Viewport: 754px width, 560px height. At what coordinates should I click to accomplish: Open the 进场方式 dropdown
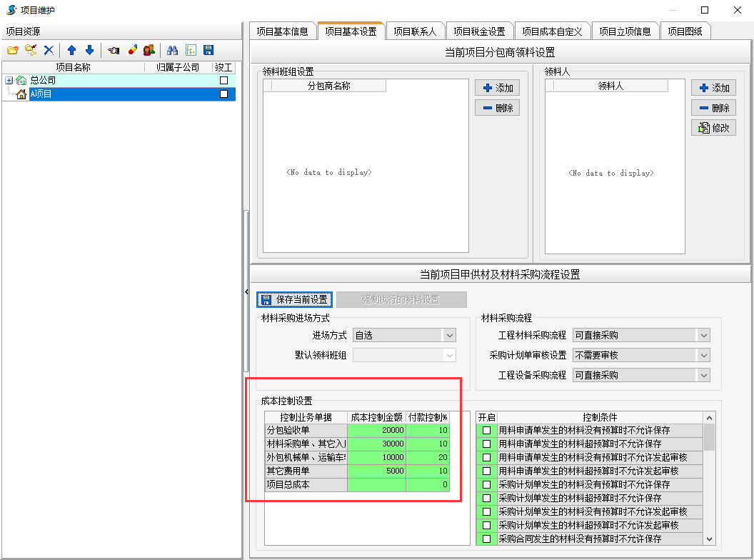[448, 335]
